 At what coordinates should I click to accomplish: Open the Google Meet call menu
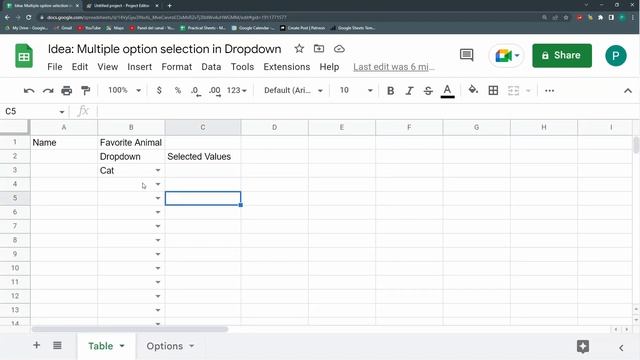pos(507,55)
